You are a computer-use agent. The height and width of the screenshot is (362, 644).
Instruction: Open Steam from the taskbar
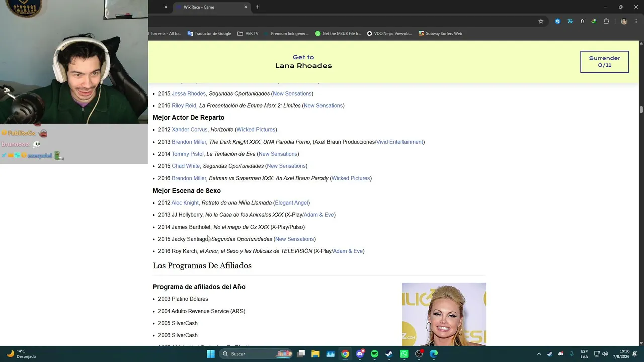coord(389,354)
